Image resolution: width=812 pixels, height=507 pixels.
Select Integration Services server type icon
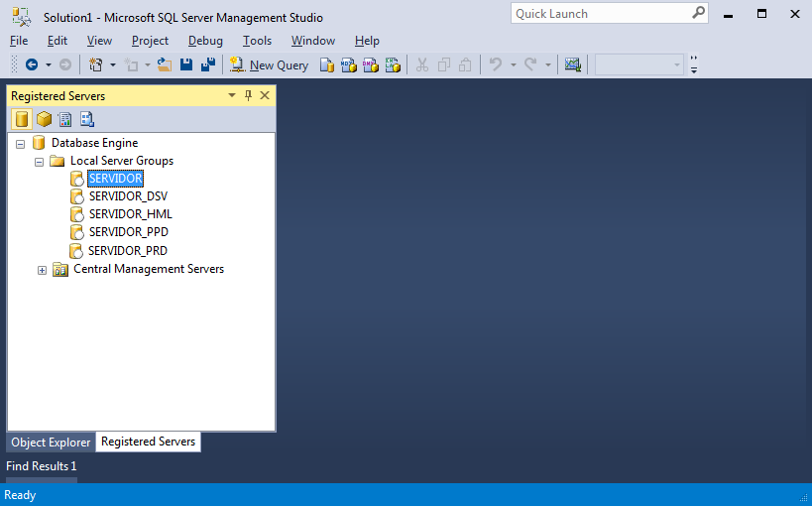[x=87, y=119]
